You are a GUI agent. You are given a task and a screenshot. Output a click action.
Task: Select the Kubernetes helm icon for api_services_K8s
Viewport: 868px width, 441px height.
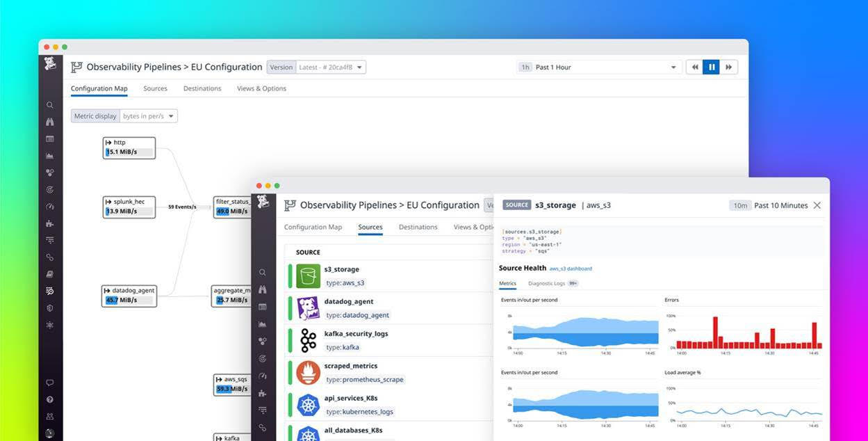point(308,404)
